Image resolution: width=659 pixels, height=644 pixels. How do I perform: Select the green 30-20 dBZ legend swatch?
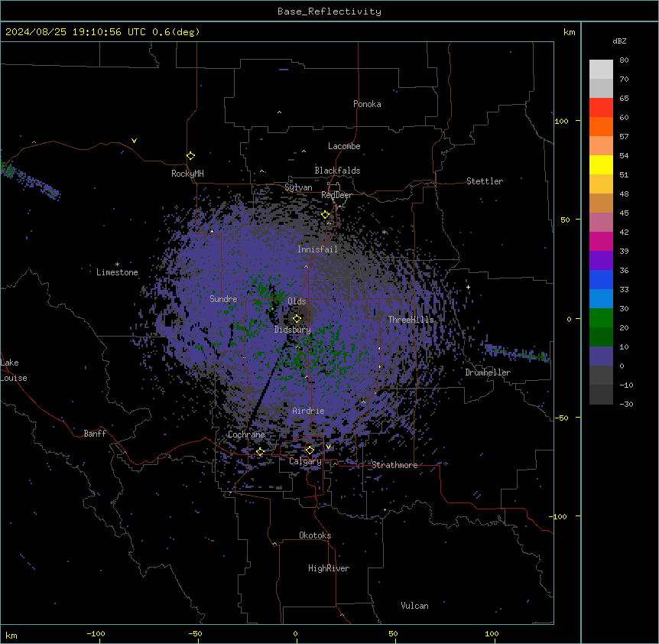(601, 318)
